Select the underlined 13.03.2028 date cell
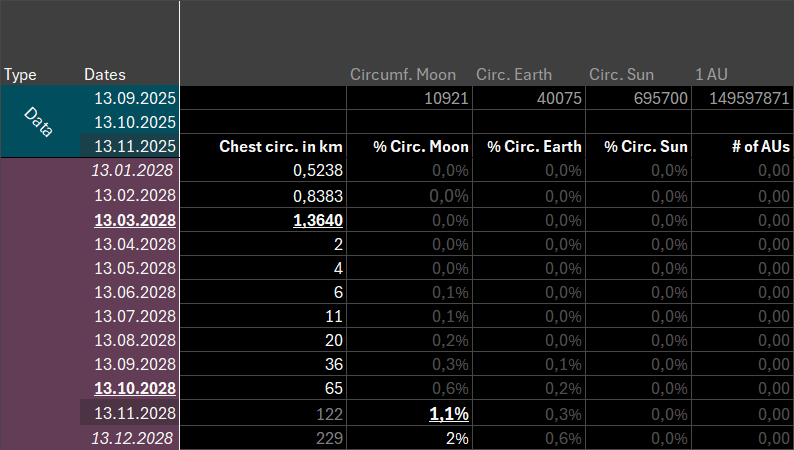Viewport: 794px width, 450px height. pos(134,220)
